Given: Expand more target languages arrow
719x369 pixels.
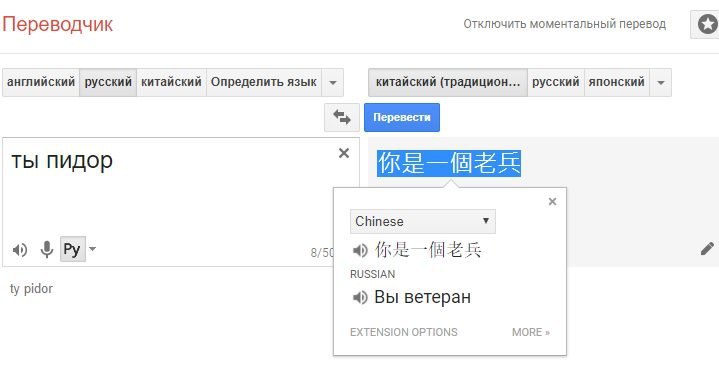Looking at the screenshot, I should (x=660, y=83).
